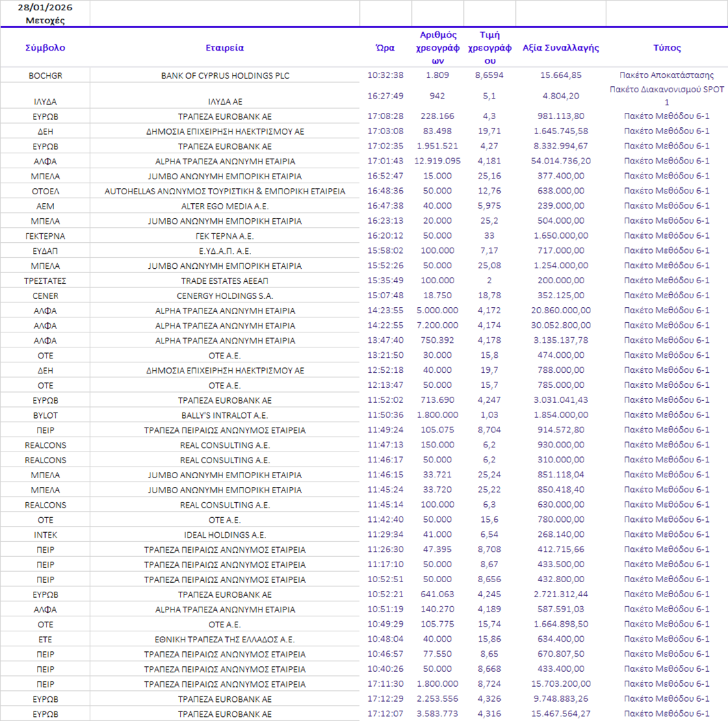
Task: Click the INTEK symbol cell
Action: coord(45,535)
